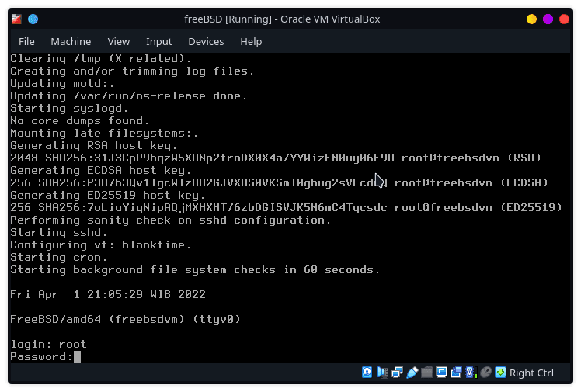Click the 'Fri Apr 1 21:05:29 WIB 2022' line

point(108,294)
